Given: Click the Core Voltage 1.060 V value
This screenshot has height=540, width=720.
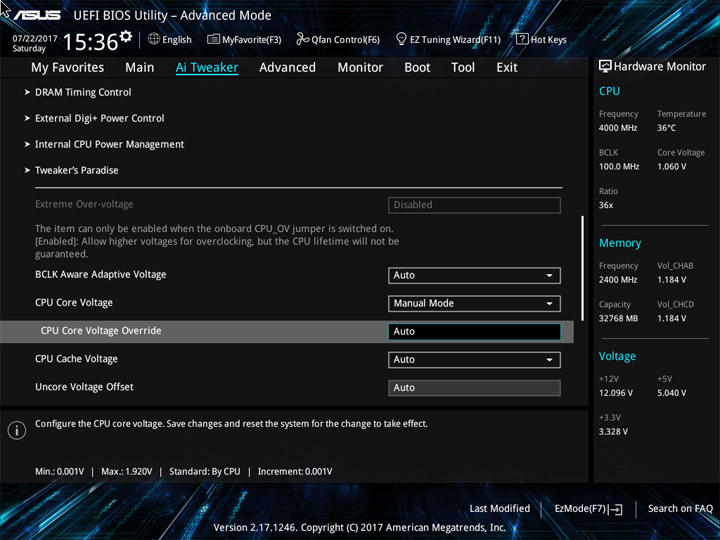Looking at the screenshot, I should tap(672, 167).
